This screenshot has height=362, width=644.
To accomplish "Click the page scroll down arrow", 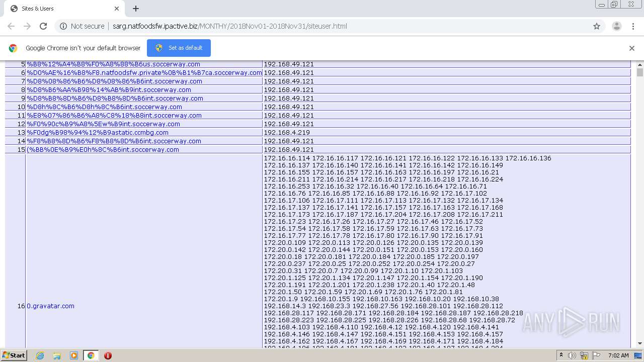I will [x=640, y=343].
